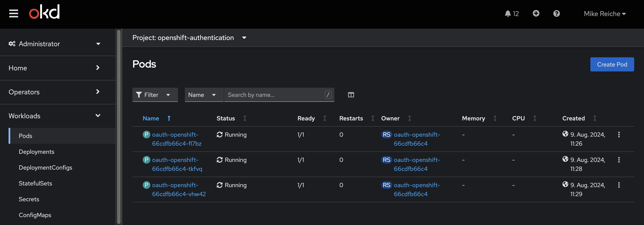This screenshot has height=225, width=644.
Task: Click the Restarts value 0 of the vhw42 pod
Action: point(341,185)
